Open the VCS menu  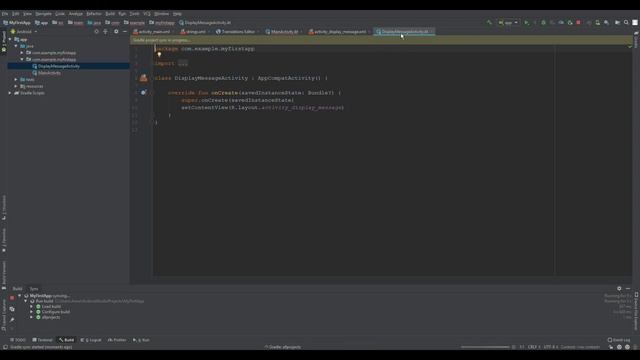coord(147,14)
